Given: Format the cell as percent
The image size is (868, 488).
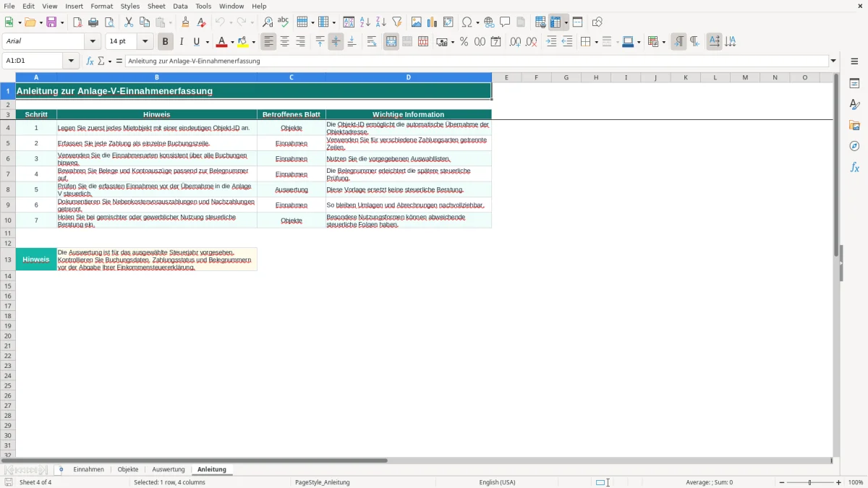Looking at the screenshot, I should 464,42.
